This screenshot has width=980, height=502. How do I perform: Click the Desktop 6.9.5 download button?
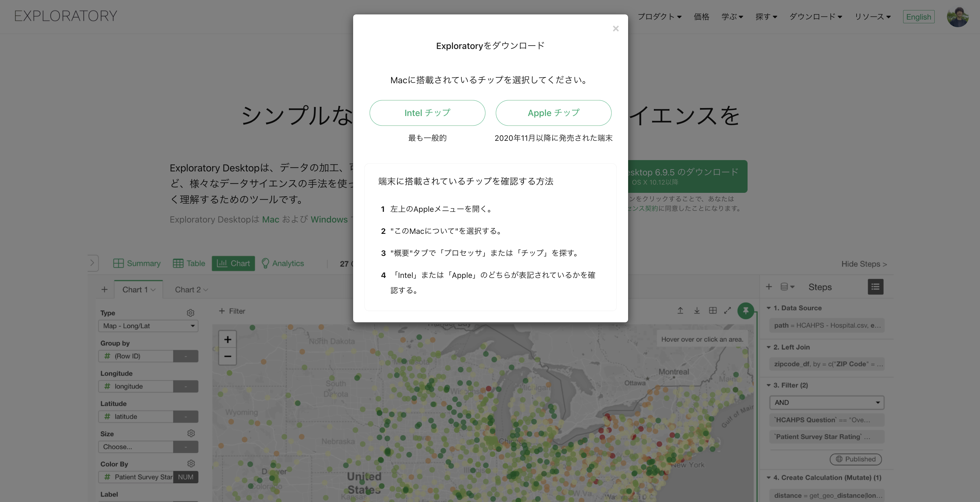(687, 176)
